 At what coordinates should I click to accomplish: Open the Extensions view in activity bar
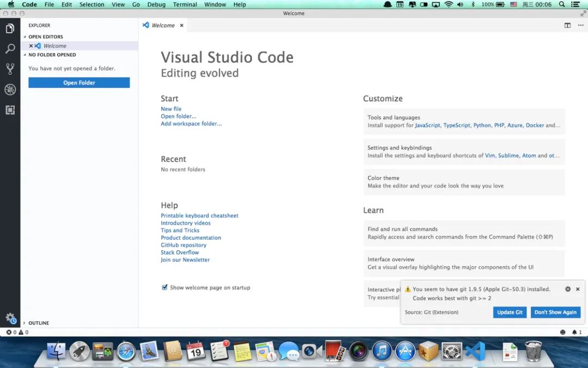point(10,110)
